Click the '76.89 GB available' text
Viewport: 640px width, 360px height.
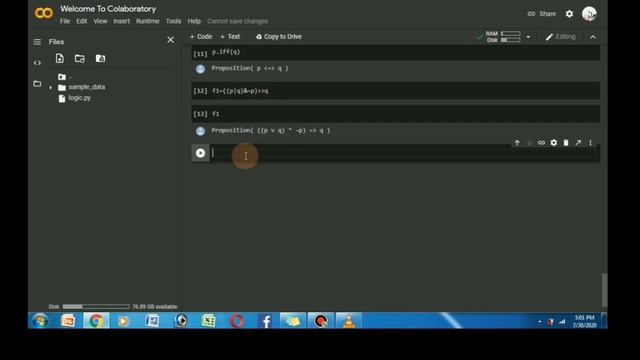click(x=154, y=307)
